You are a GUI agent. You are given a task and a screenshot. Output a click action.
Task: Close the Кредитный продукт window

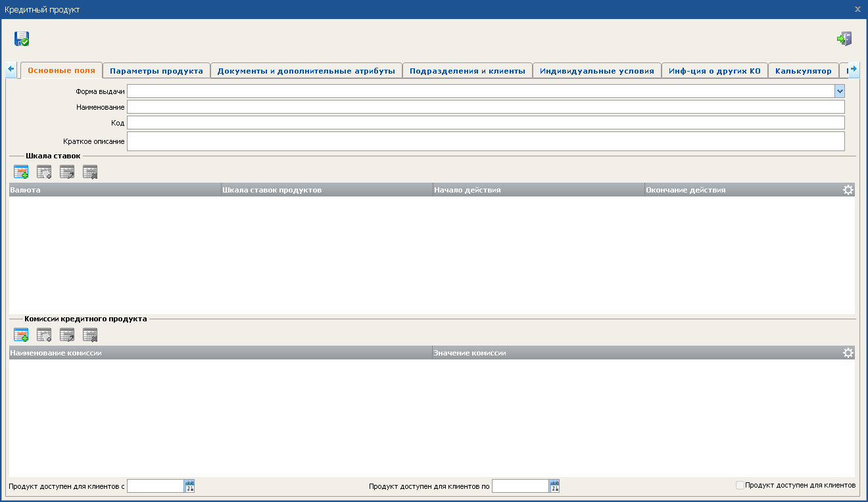pyautogui.click(x=857, y=9)
